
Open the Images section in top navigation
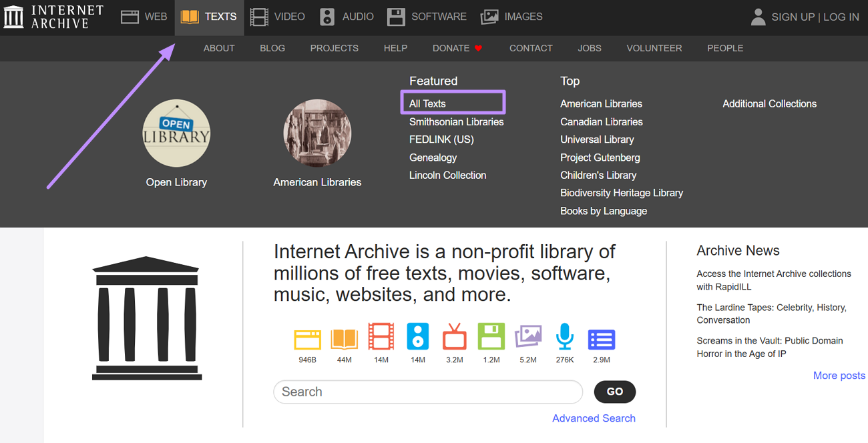click(511, 17)
